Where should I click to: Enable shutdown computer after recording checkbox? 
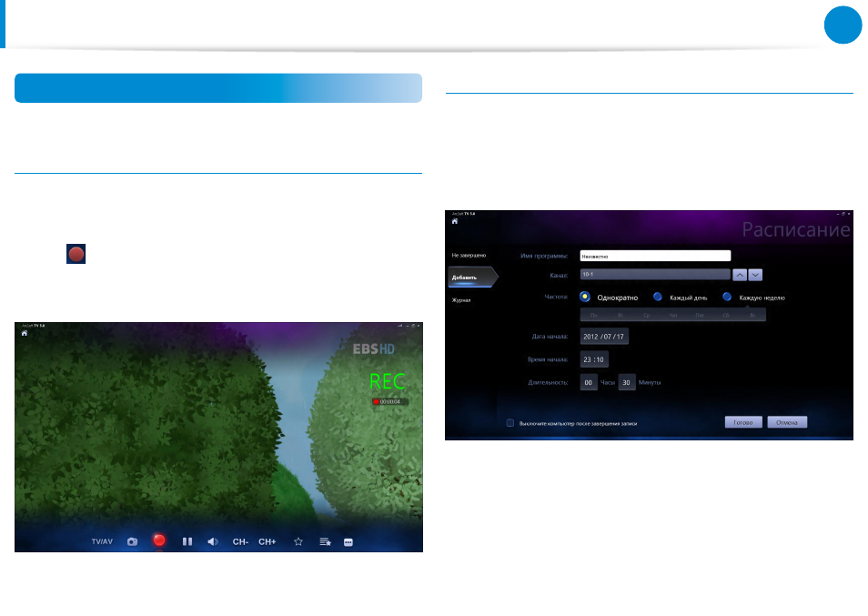(x=510, y=423)
